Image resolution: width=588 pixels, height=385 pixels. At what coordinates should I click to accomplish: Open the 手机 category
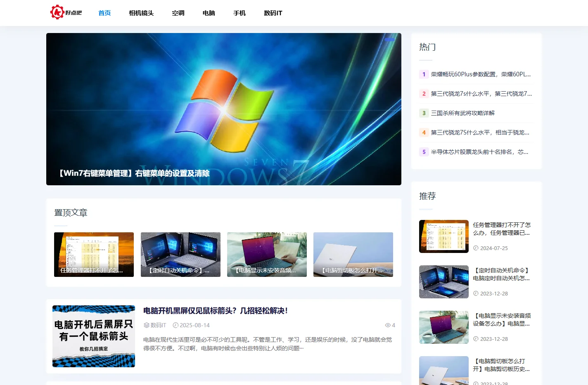(x=239, y=13)
